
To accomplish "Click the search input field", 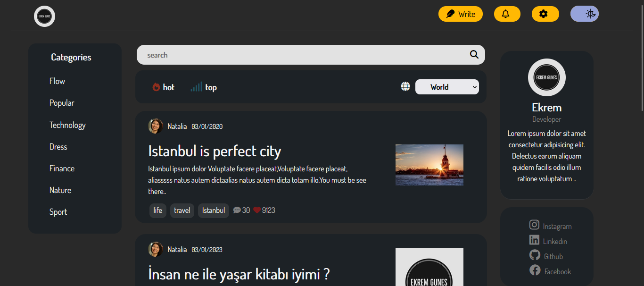I will click(311, 55).
